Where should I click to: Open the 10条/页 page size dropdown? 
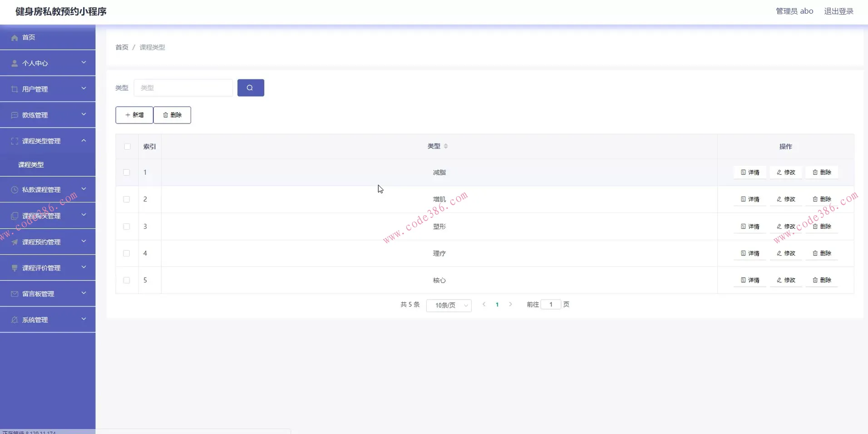pos(449,305)
